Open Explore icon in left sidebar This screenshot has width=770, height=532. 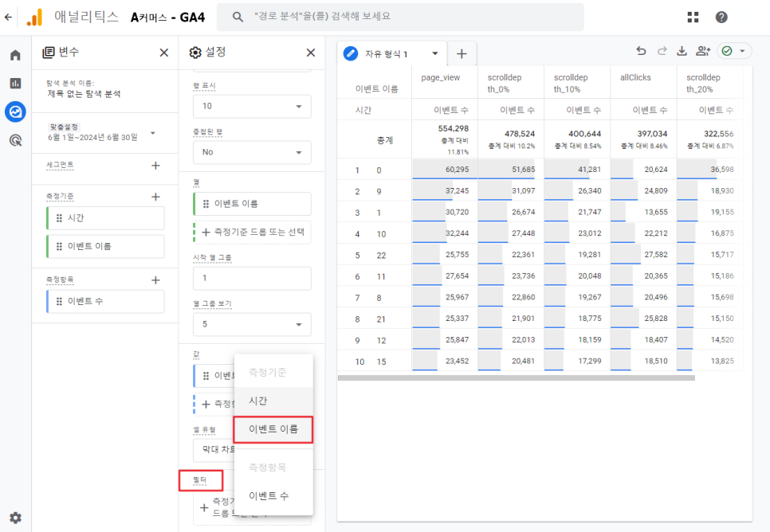(15, 112)
